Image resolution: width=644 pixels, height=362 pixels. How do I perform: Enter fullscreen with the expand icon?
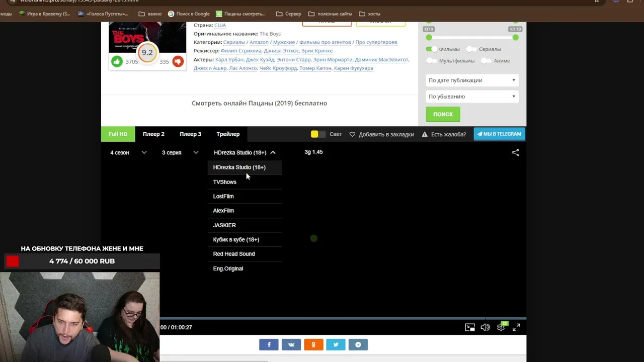[x=516, y=327]
